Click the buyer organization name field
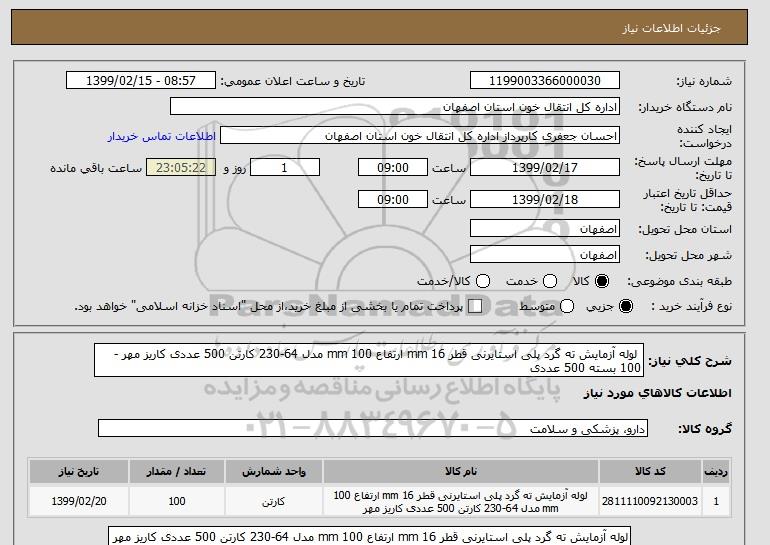770x545 pixels. click(395, 107)
